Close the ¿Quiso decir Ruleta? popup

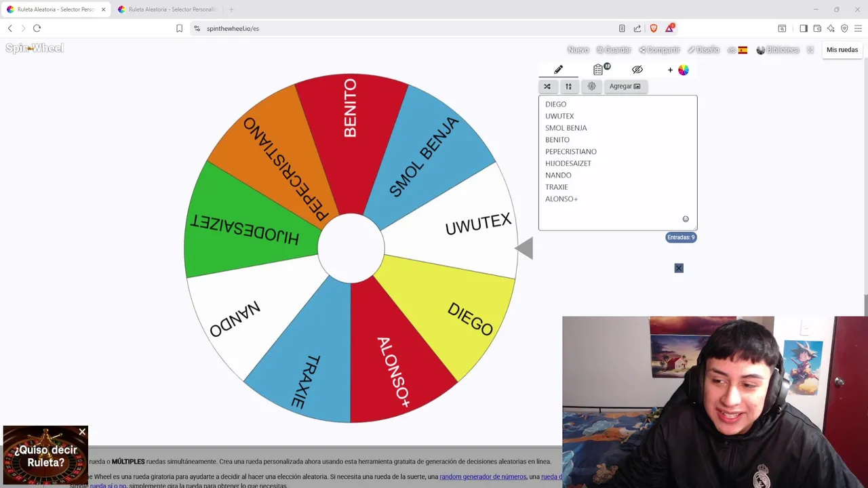pos(82,432)
